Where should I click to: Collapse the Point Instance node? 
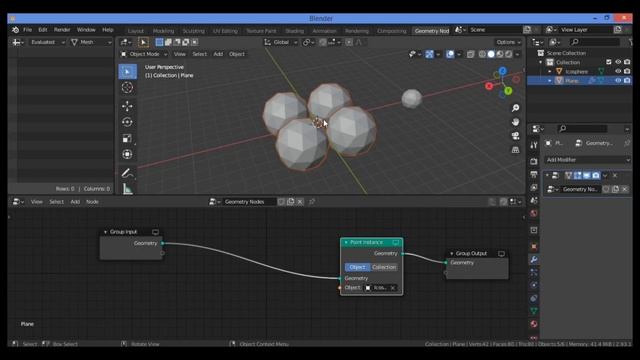tap(346, 242)
